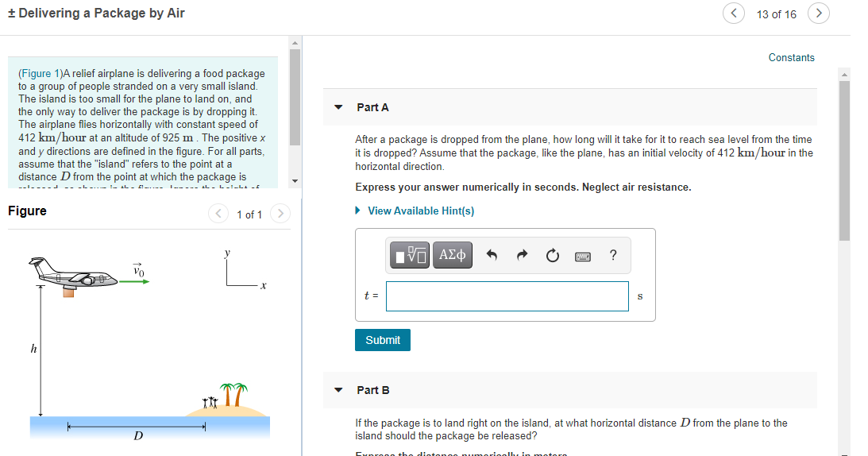868x456 pixels.
Task: Open the Greek symbols palette
Action: pos(453,255)
